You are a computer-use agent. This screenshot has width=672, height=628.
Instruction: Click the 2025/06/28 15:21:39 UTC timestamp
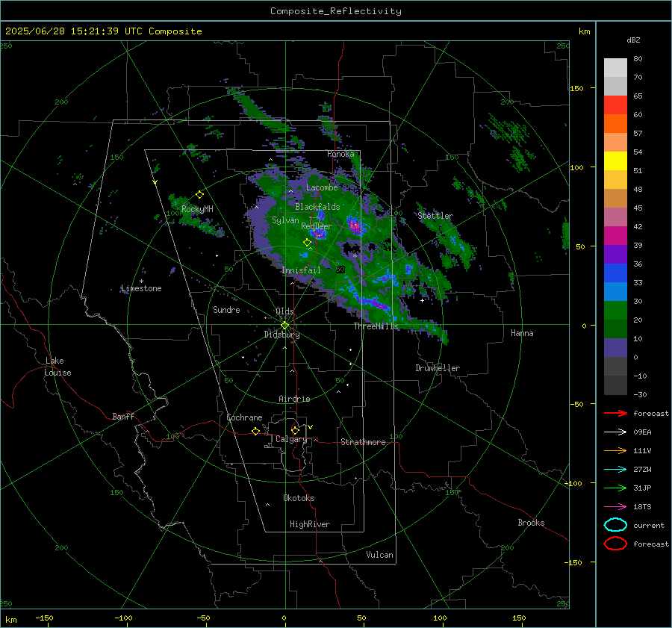(x=68, y=31)
